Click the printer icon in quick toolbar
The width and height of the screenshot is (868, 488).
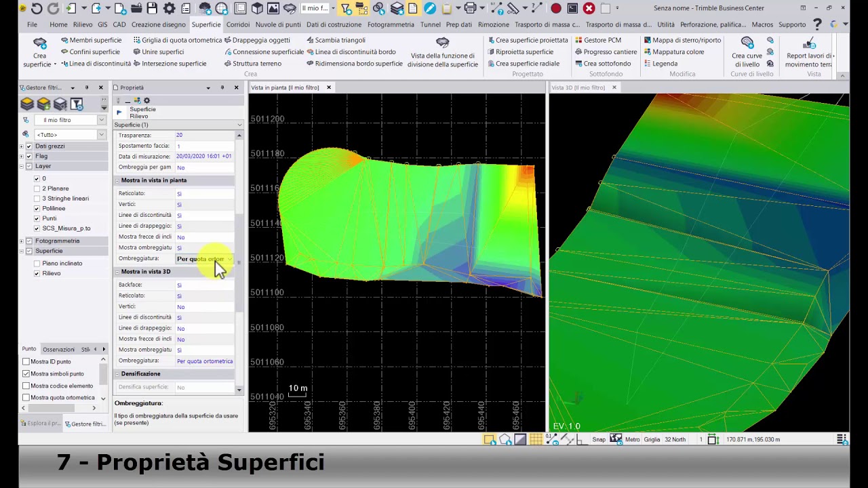pos(470,8)
